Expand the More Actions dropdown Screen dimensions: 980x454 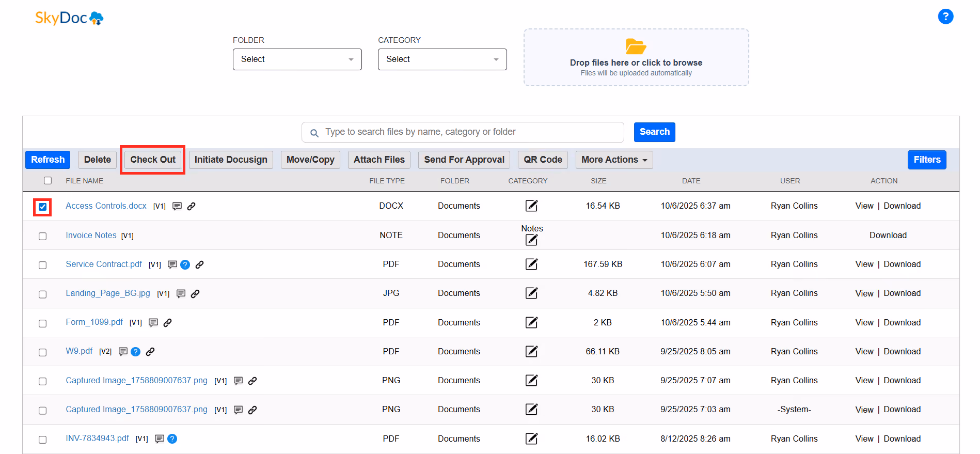[614, 160]
